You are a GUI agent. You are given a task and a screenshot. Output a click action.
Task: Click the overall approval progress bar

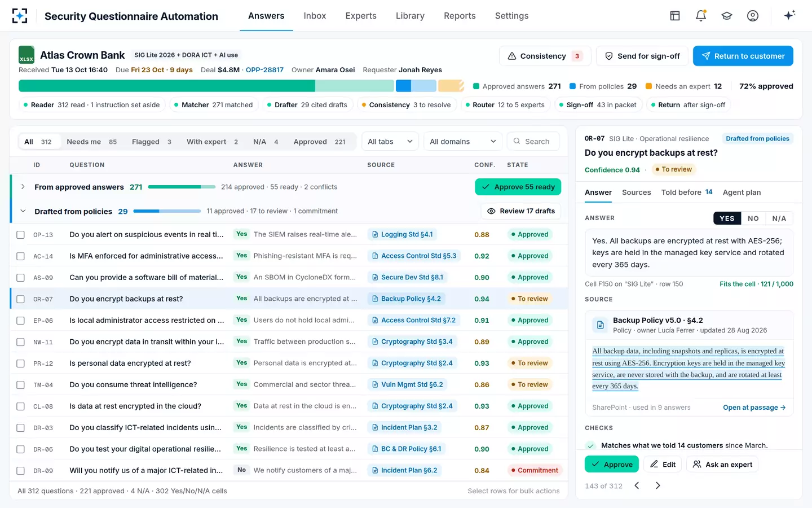(x=241, y=86)
